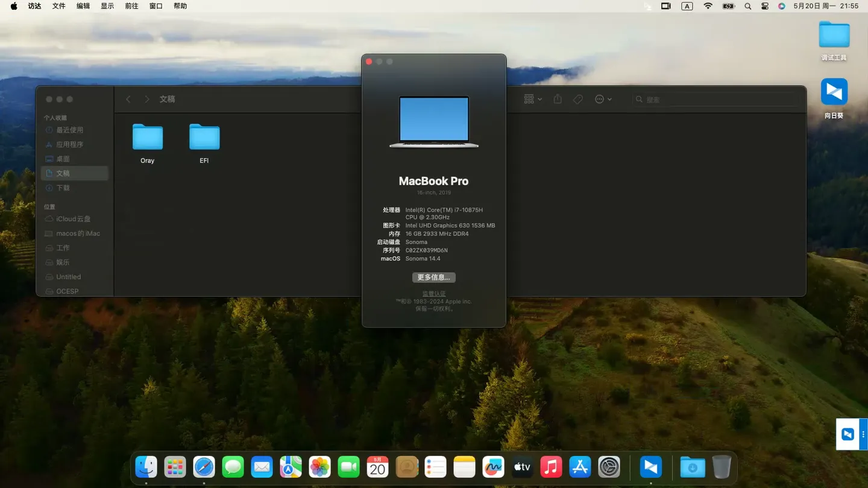Screen dimensions: 868x488
Task: Open the 调试工具 desktop folder
Action: 834,35
